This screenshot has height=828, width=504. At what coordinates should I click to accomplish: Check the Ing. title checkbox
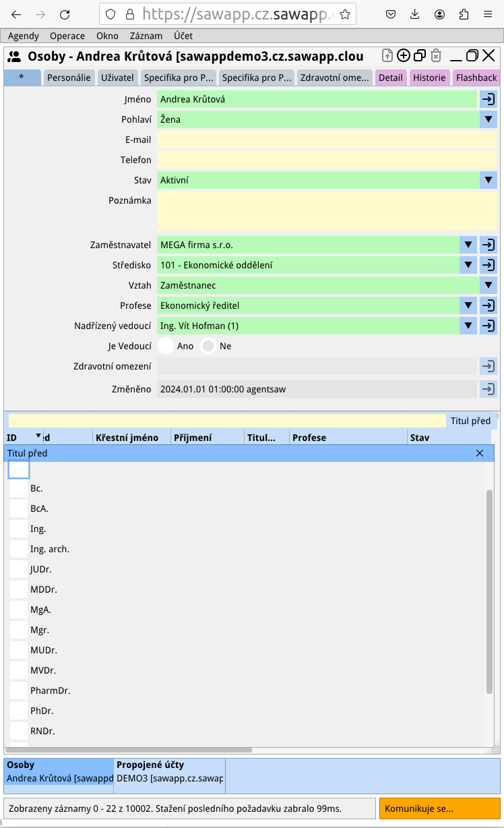point(19,529)
